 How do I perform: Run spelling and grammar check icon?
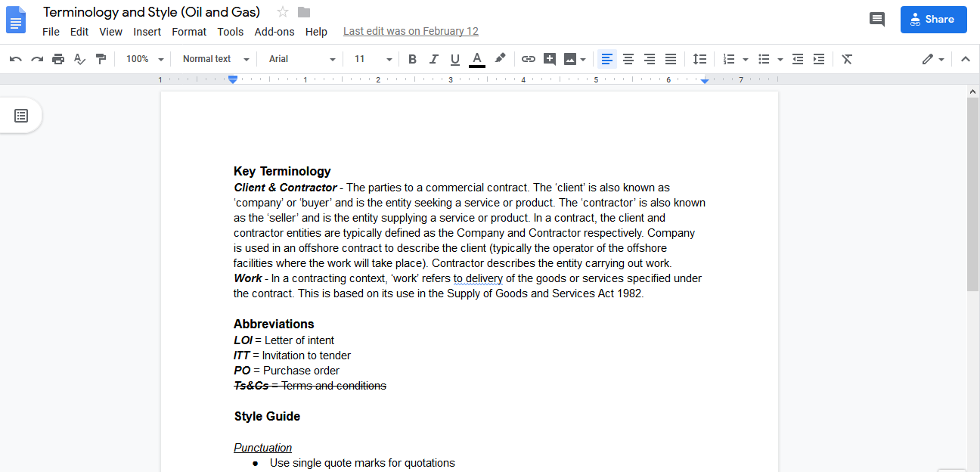click(x=79, y=59)
